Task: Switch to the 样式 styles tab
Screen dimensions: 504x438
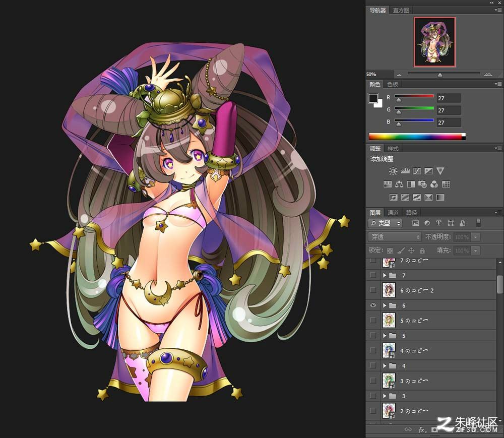Action: coord(393,149)
